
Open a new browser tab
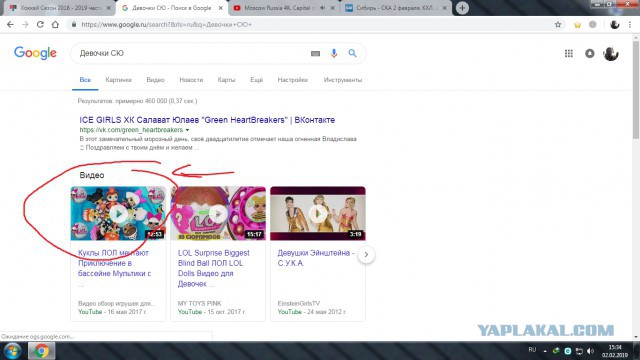(462, 8)
